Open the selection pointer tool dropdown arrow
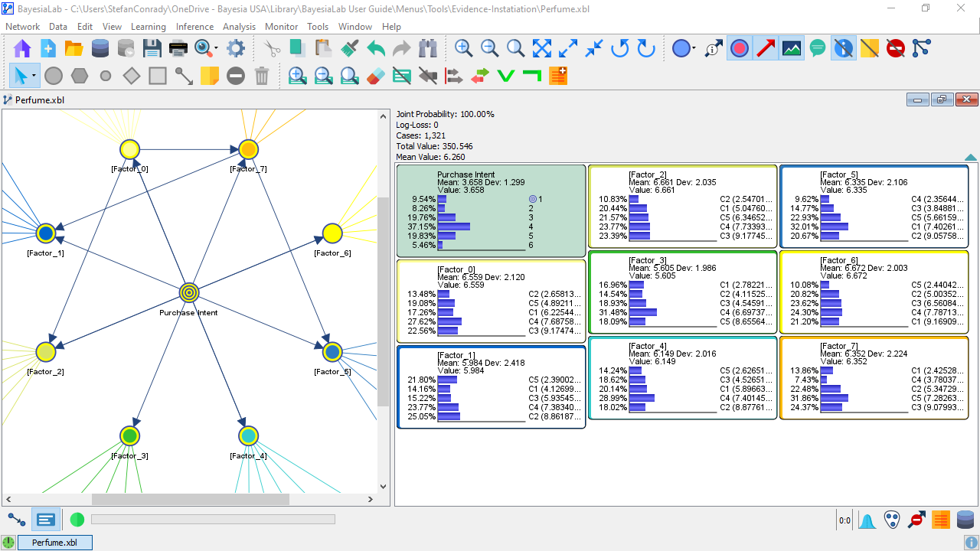 click(x=34, y=76)
